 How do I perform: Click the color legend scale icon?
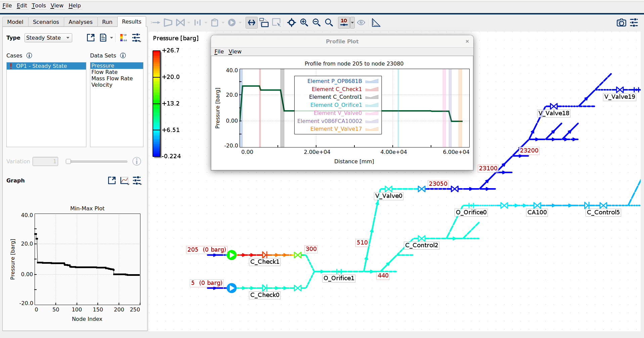123,38
